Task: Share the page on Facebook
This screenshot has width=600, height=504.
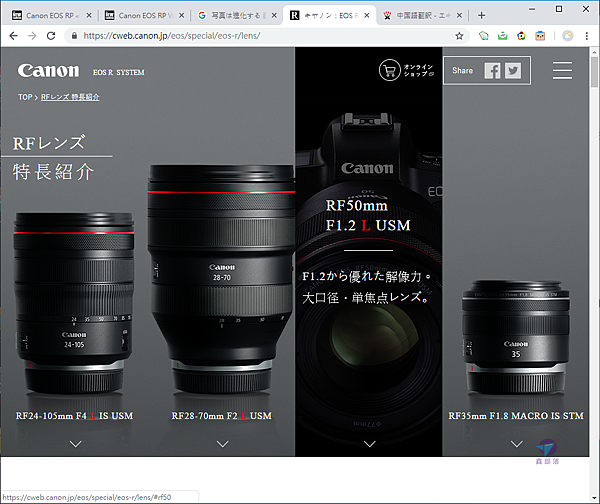Action: [x=492, y=71]
